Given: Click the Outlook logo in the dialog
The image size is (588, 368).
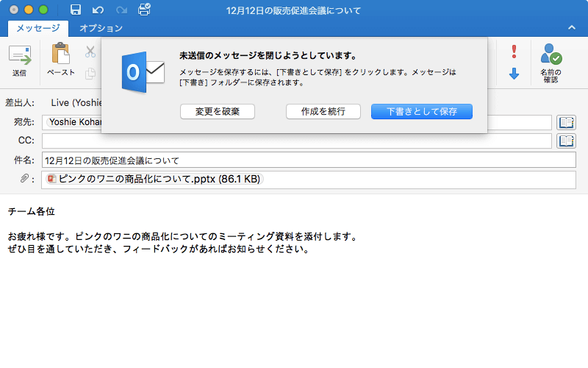Looking at the screenshot, I should pos(143,72).
